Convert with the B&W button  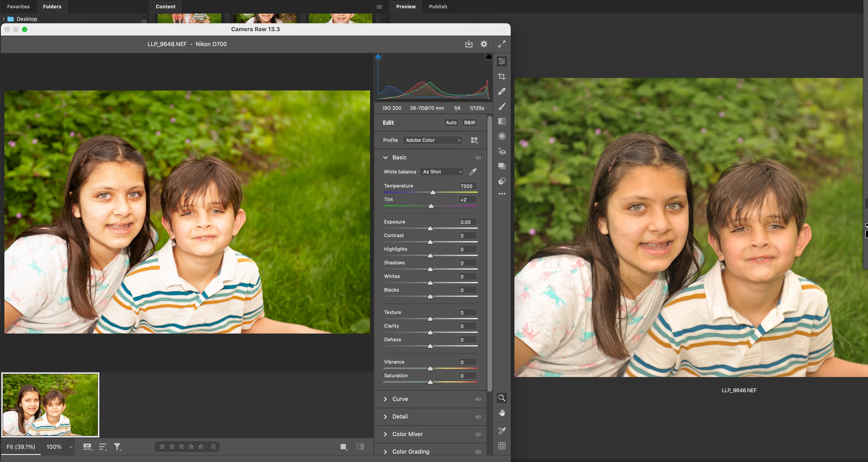tap(469, 123)
